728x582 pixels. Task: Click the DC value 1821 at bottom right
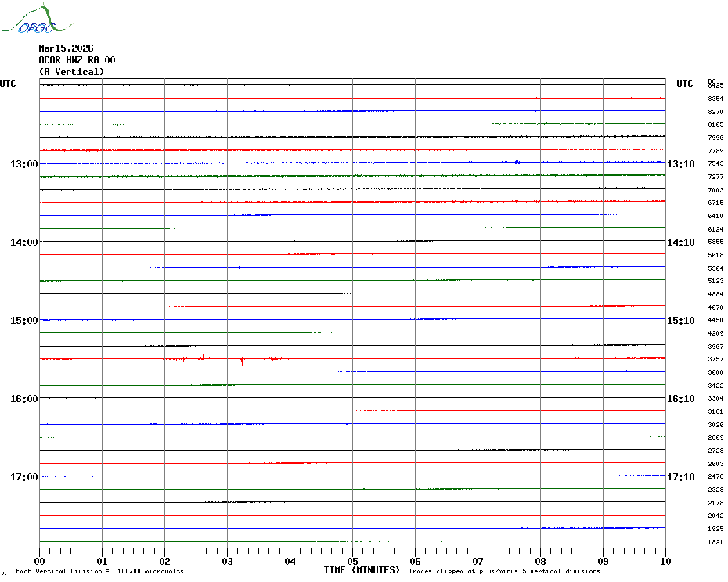(715, 542)
